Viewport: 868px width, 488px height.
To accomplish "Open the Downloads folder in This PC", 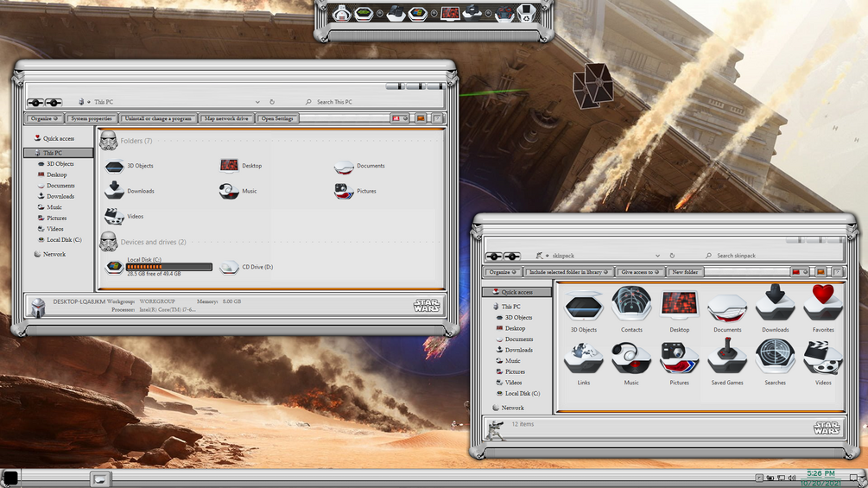I will pos(130,190).
